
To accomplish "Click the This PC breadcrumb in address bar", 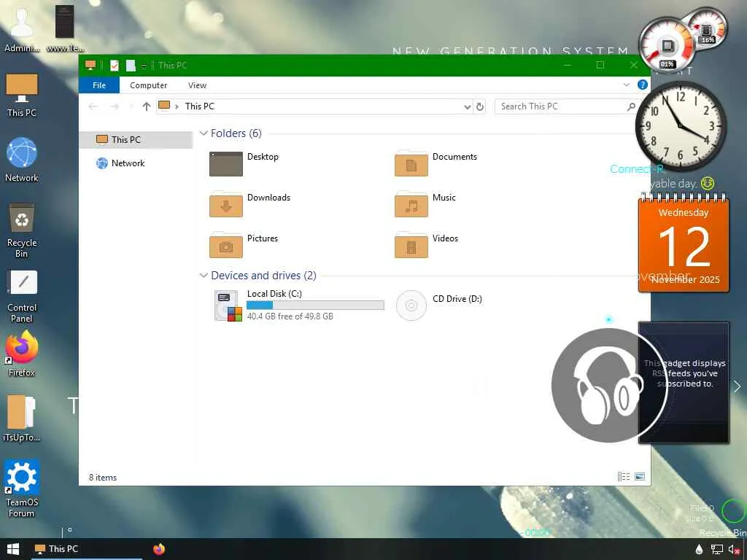I will pyautogui.click(x=200, y=106).
